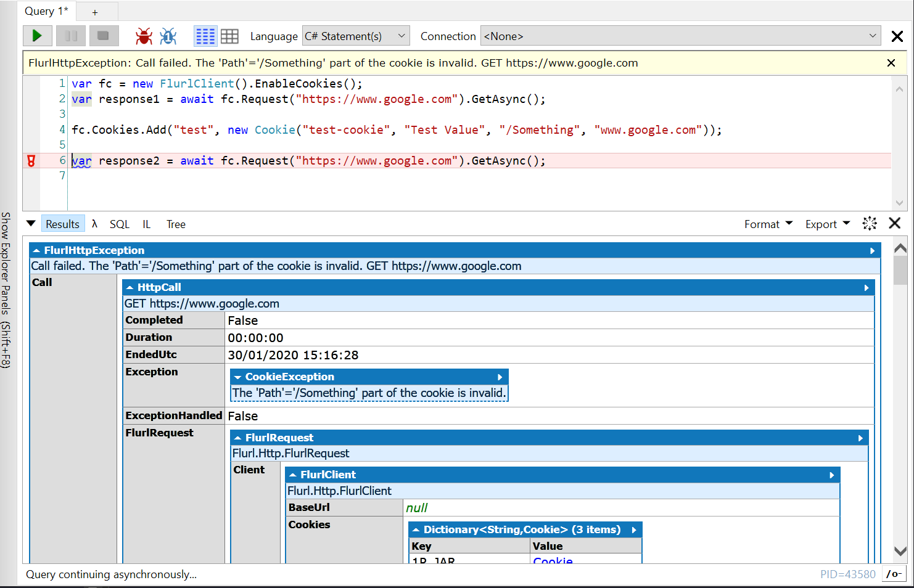The image size is (914, 588).
Task: Open a new query tab with the plus
Action: 95,11
